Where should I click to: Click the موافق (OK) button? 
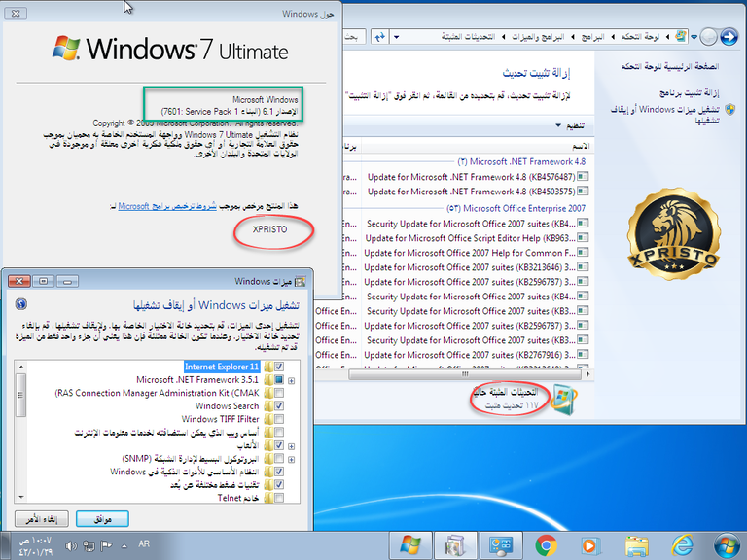tap(102, 519)
